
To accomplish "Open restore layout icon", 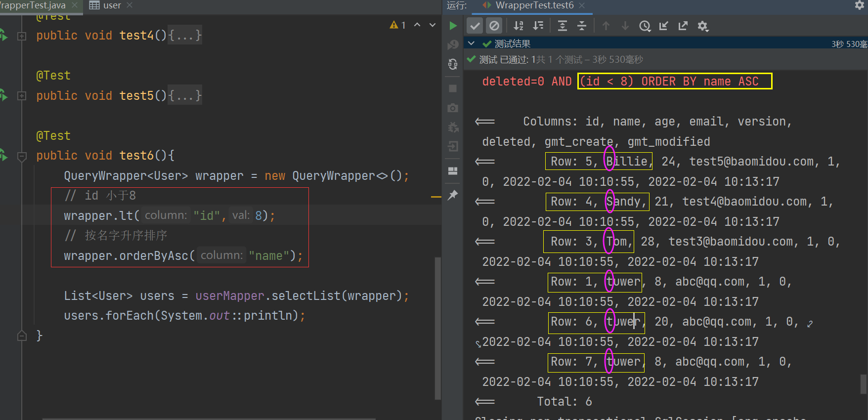I will click(x=453, y=171).
